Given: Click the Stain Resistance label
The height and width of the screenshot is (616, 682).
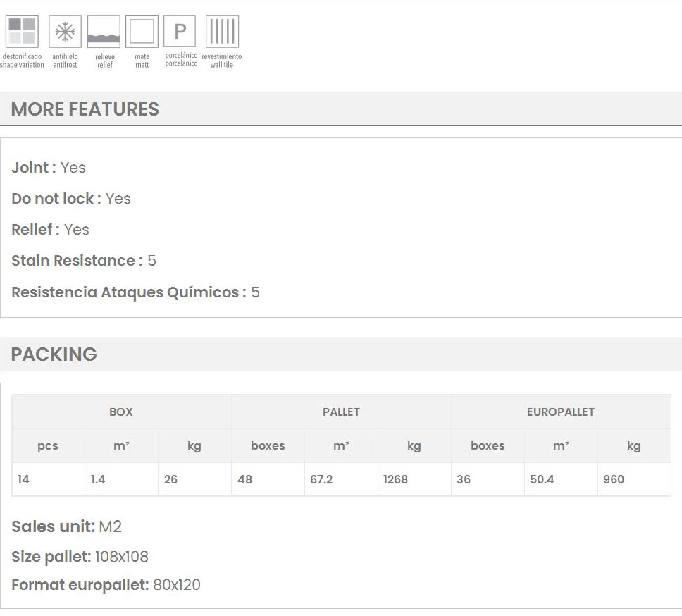Looking at the screenshot, I should point(76,261).
